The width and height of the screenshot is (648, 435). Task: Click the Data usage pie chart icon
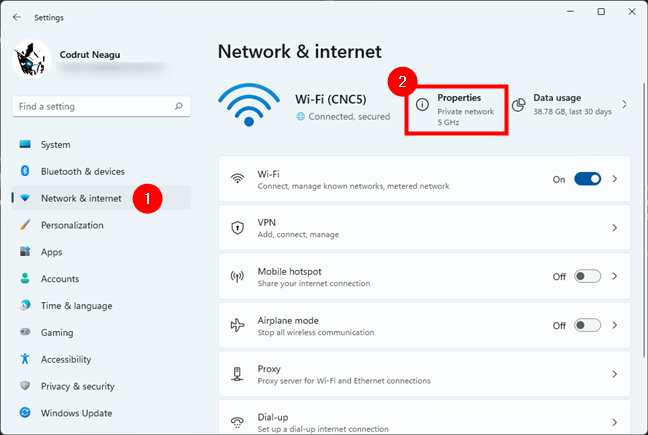(x=519, y=105)
